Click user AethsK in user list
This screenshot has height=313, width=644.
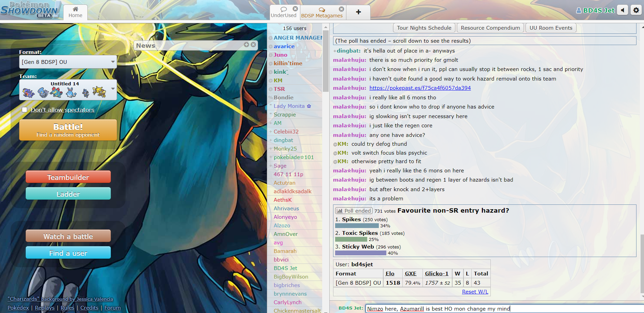pos(296,200)
